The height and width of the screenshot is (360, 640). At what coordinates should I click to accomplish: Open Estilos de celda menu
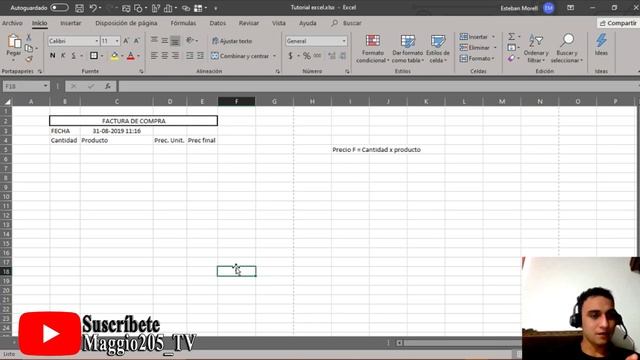point(438,49)
